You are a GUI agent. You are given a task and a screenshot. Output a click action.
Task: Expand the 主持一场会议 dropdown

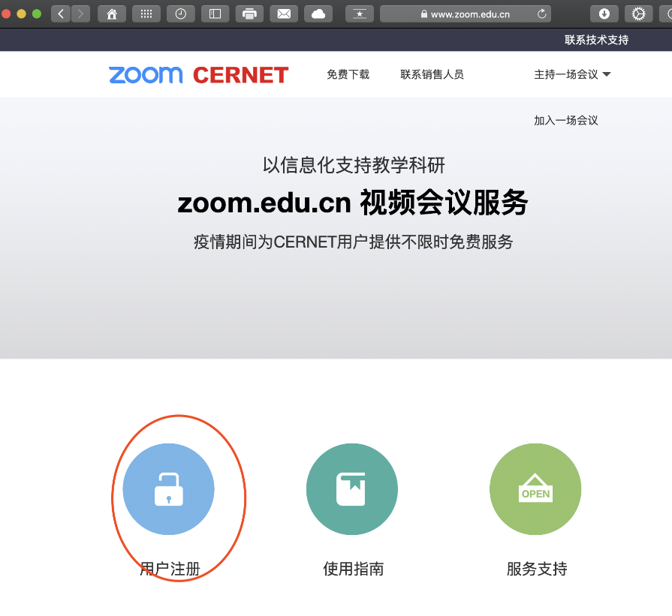(x=572, y=74)
